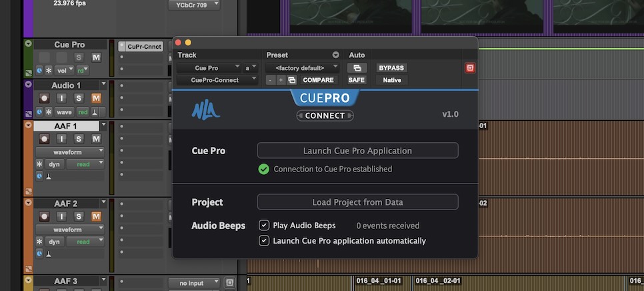Toggle input monitoring on AAF 1 track
644x291 pixels.
[x=61, y=139]
